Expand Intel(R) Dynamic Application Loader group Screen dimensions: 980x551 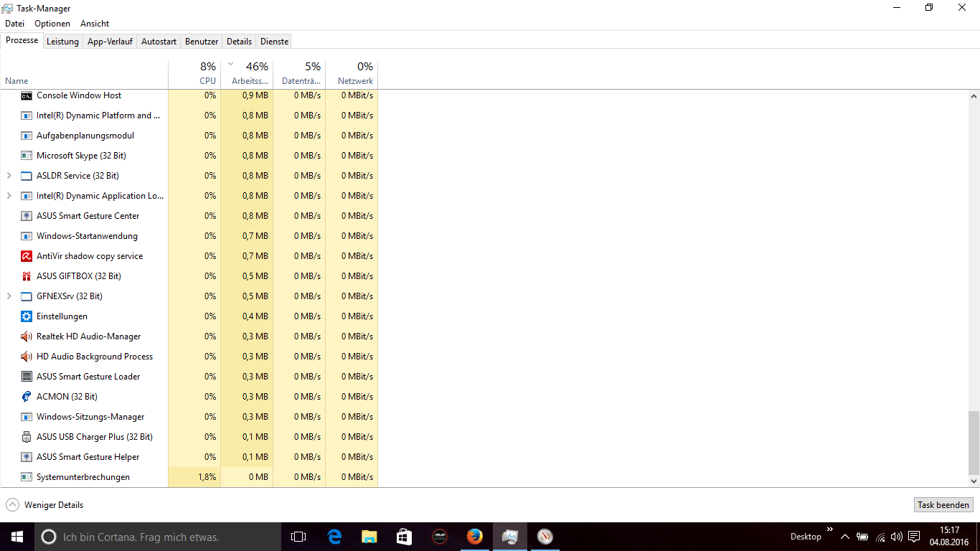9,196
